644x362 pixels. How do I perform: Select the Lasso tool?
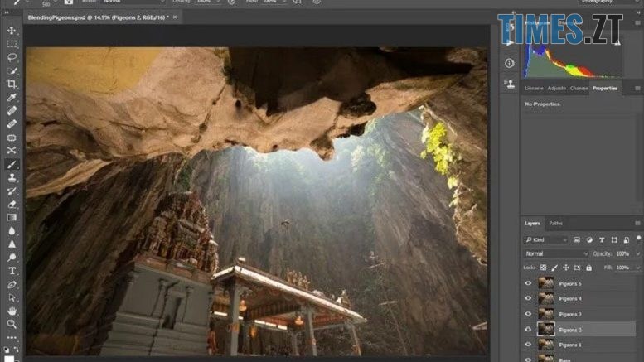coord(12,57)
